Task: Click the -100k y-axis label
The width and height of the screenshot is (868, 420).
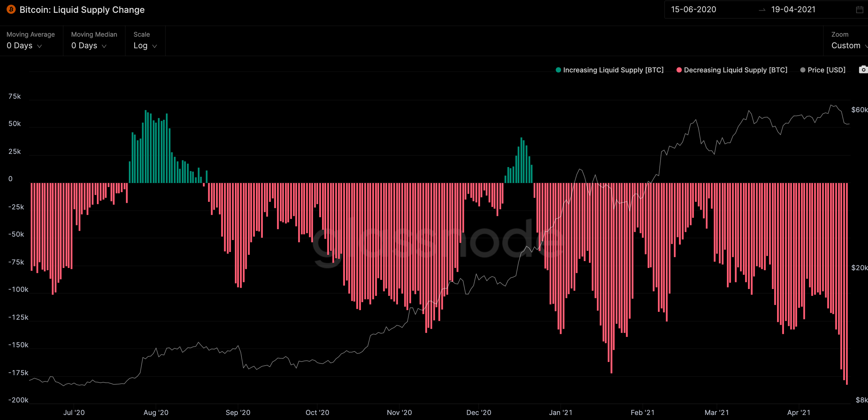Action: coord(18,289)
